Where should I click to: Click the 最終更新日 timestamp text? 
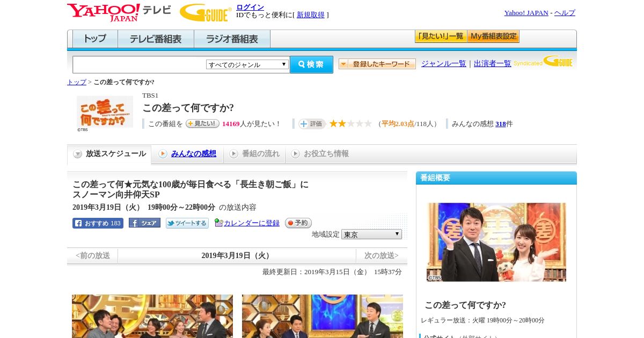click(332, 272)
